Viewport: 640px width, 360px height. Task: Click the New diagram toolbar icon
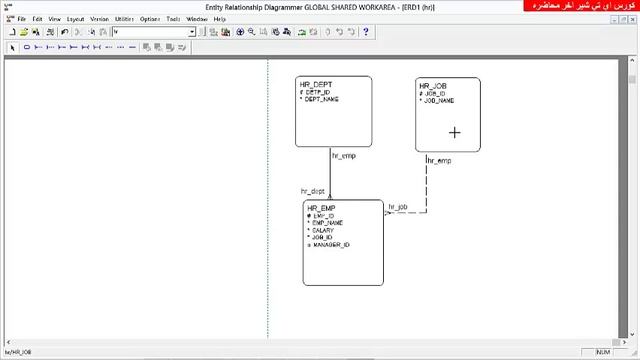click(12, 32)
